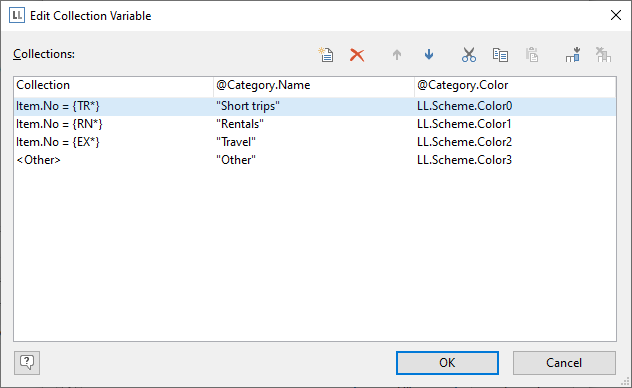
Task: Close the Edit Collection Variable dialog
Action: tap(615, 15)
